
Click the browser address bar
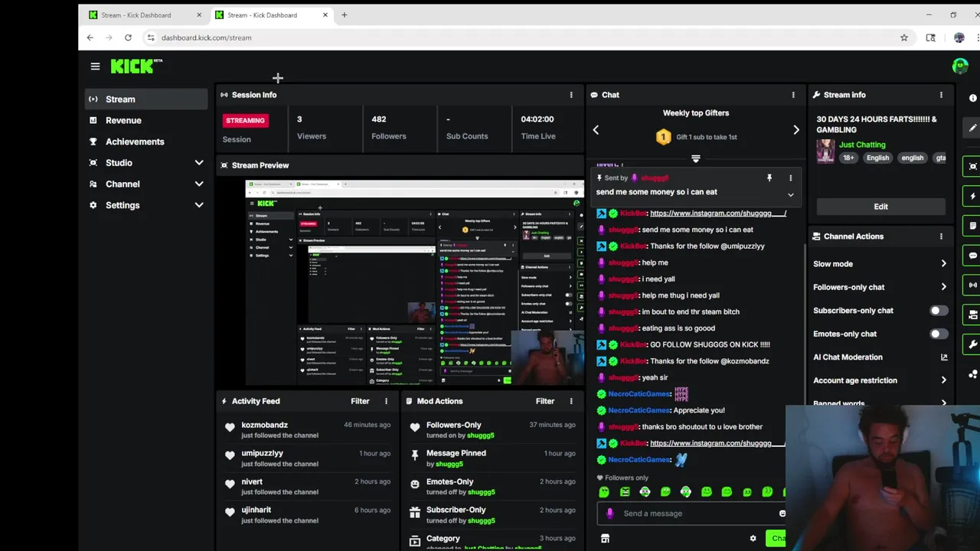(521, 37)
